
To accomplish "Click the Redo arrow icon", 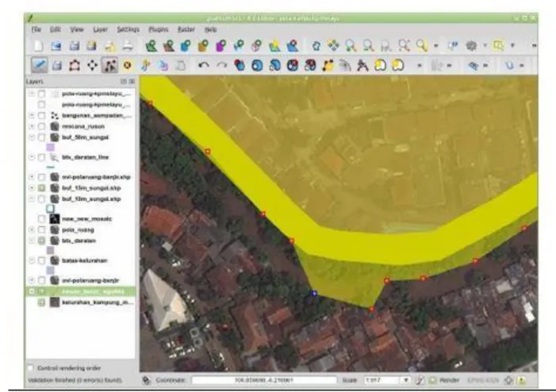I will 221,65.
